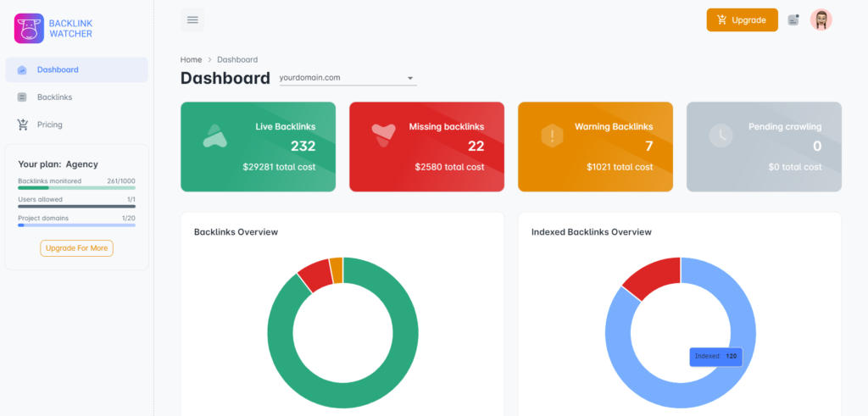Open the user profile avatar
868x416 pixels.
821,19
